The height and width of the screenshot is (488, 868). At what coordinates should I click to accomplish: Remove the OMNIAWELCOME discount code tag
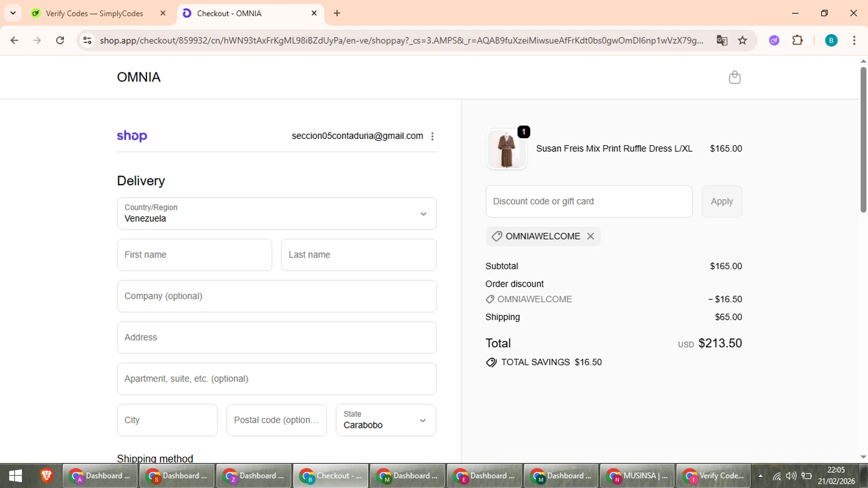tap(590, 236)
